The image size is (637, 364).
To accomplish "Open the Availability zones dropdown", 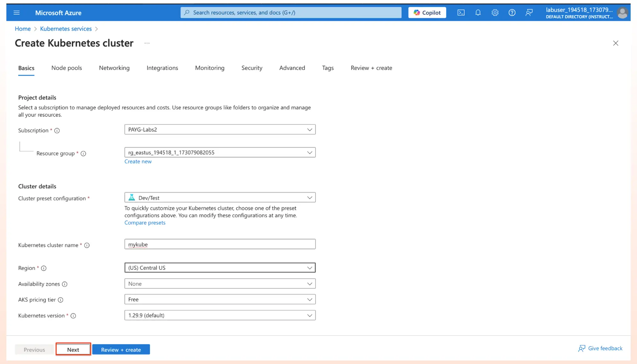I will tap(220, 284).
